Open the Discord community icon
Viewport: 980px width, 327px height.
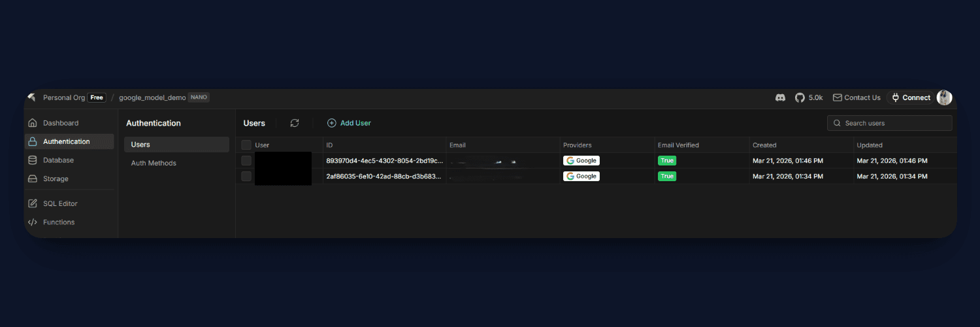point(780,97)
